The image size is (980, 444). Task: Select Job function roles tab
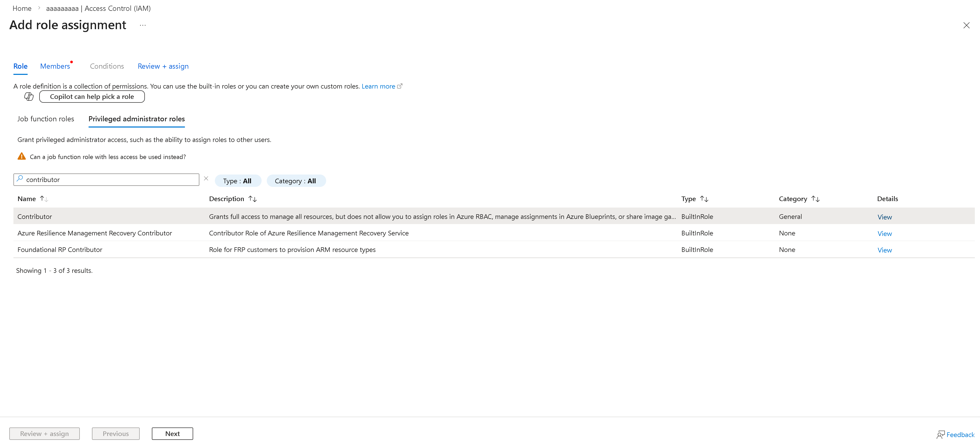[x=46, y=119]
